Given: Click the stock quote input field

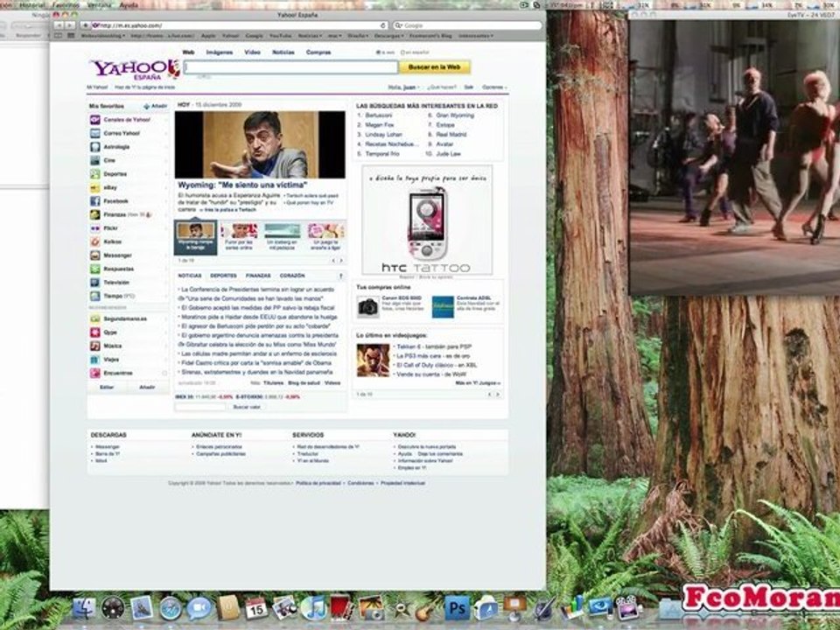Looking at the screenshot, I should click(200, 407).
